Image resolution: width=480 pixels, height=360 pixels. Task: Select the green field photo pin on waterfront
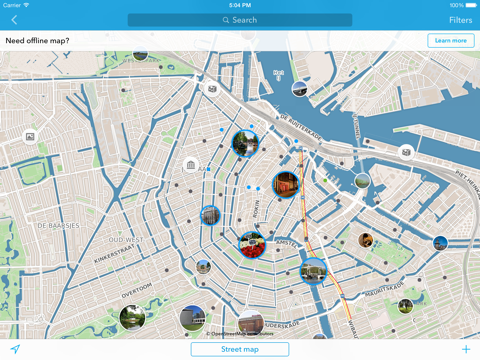(x=362, y=181)
